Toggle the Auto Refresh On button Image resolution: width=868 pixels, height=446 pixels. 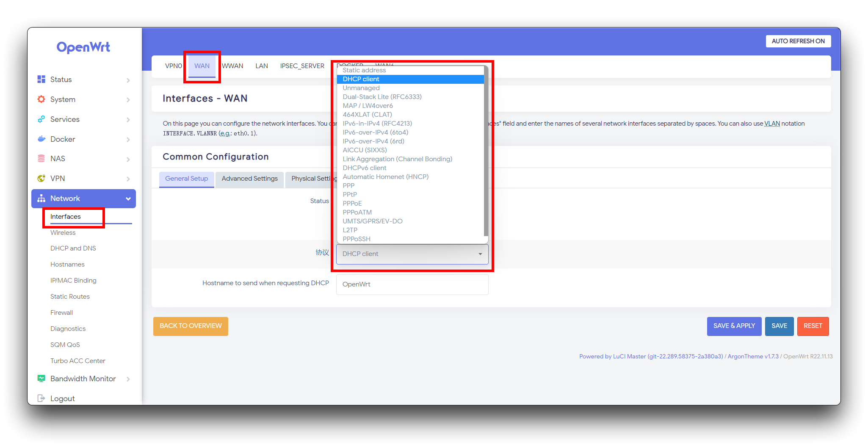[798, 41]
